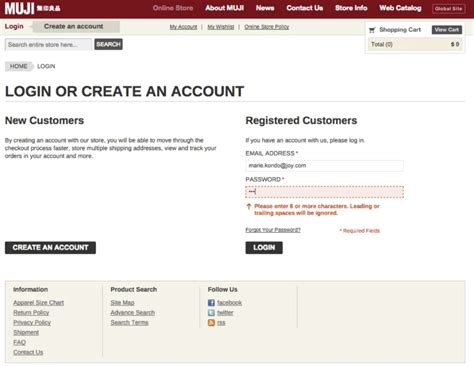Click the twitter text link

tap(225, 313)
